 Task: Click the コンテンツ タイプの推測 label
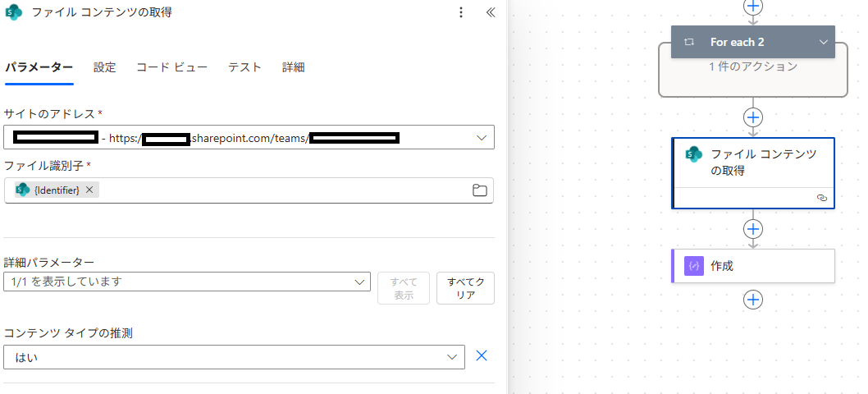point(68,333)
